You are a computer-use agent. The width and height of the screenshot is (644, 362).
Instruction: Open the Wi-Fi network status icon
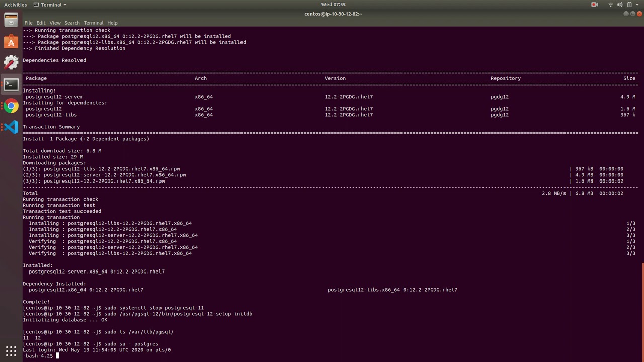coord(611,5)
